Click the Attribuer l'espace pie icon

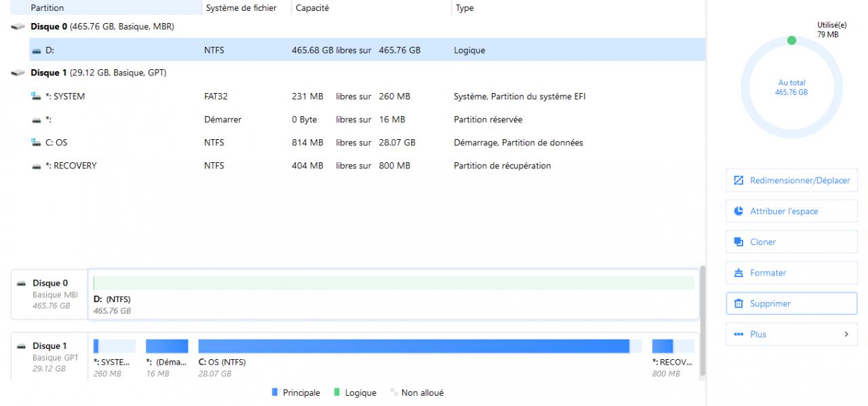[738, 211]
